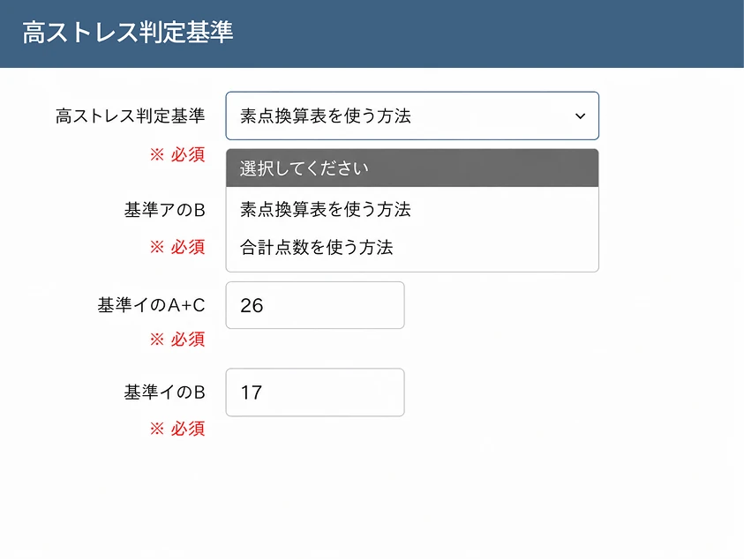The image size is (744, 560).
Task: Choose the 選択してください placeholder option
Action: click(412, 168)
